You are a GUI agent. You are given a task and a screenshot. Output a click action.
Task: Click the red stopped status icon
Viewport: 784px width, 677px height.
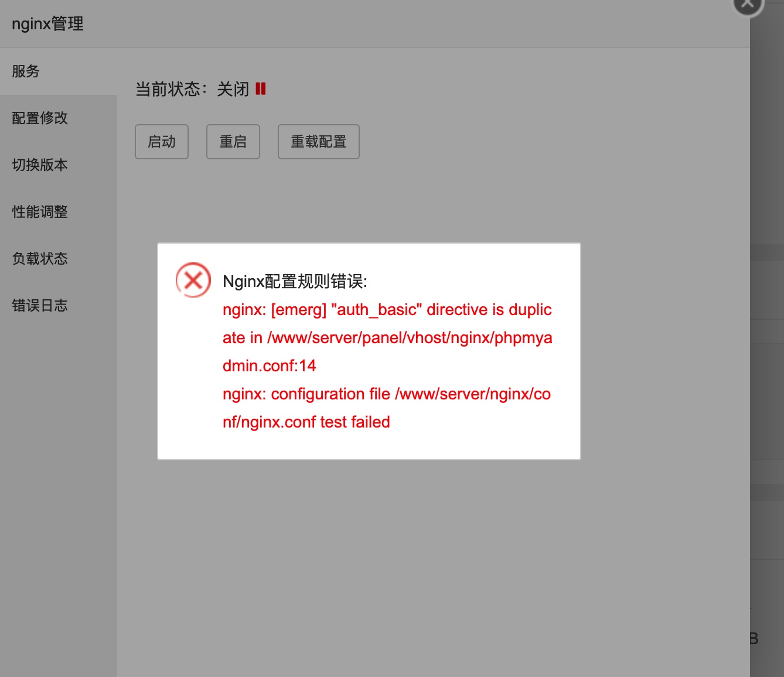coord(261,89)
